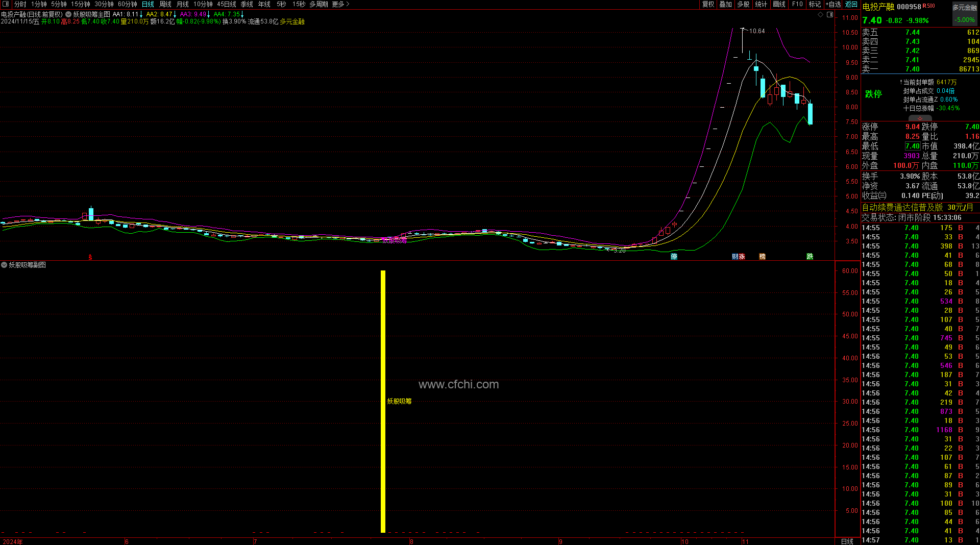Open the 多元金融 sector box

[x=965, y=14]
